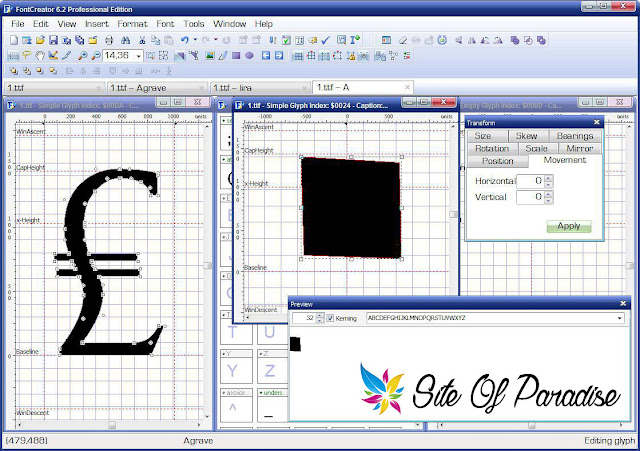Go to the next glyph with the right arrow
The height and width of the screenshot is (451, 640).
(279, 56)
